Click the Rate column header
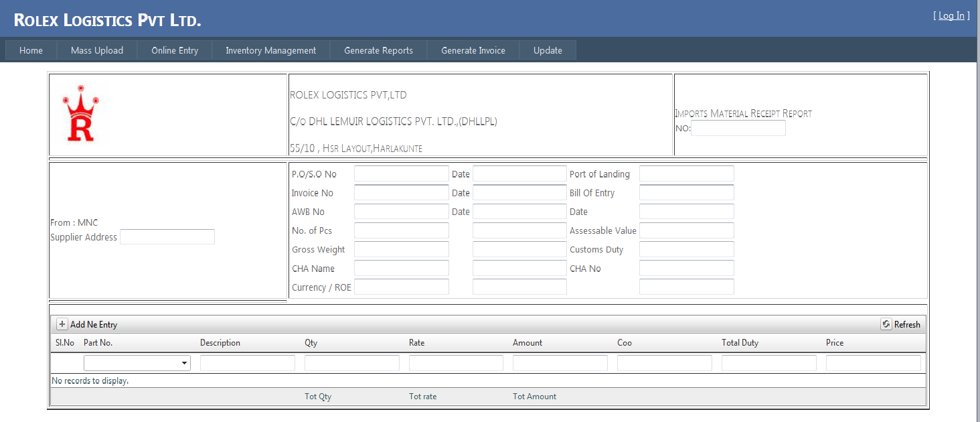The height and width of the screenshot is (422, 980). pos(417,342)
